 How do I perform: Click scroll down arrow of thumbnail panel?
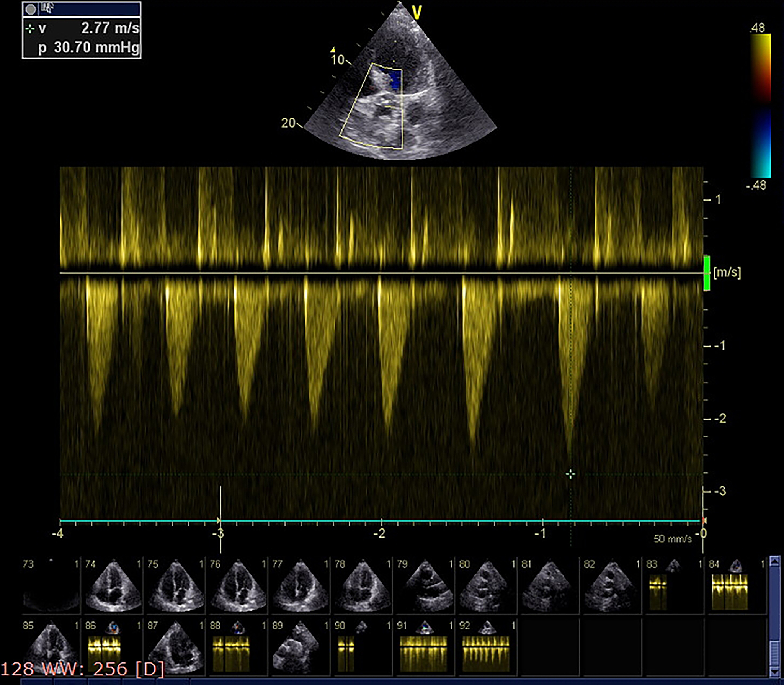coord(774,672)
